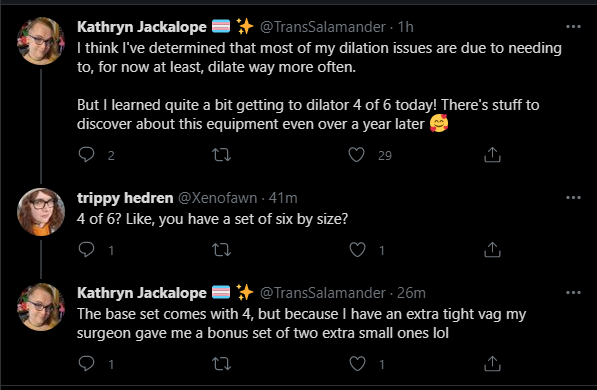Open @Xenofawn profile handle link
This screenshot has width=597, height=390.
coord(217,198)
